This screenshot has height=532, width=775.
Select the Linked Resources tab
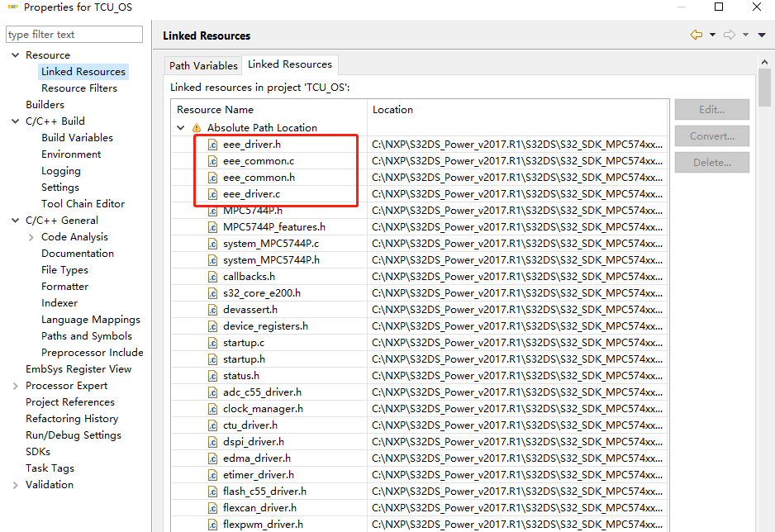point(290,64)
